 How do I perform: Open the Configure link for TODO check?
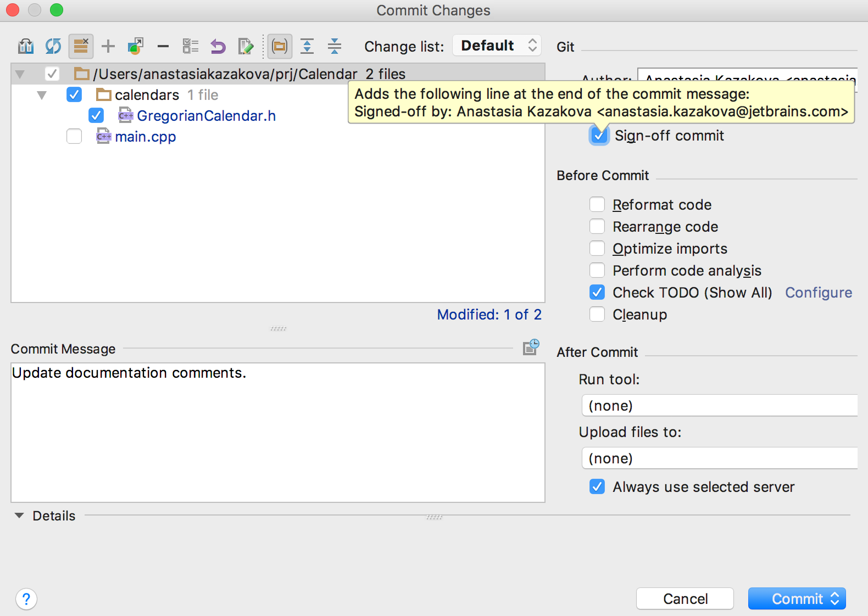pyautogui.click(x=819, y=293)
